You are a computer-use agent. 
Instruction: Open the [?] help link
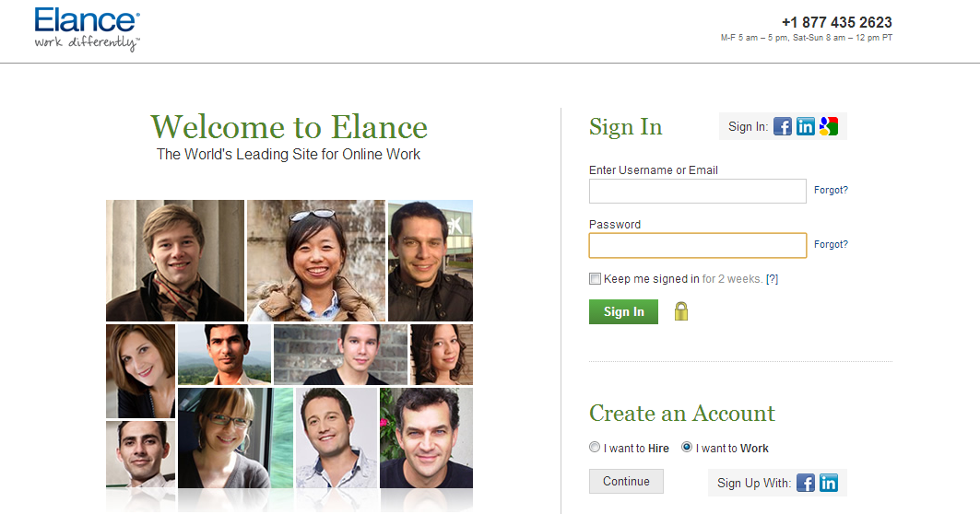click(772, 279)
